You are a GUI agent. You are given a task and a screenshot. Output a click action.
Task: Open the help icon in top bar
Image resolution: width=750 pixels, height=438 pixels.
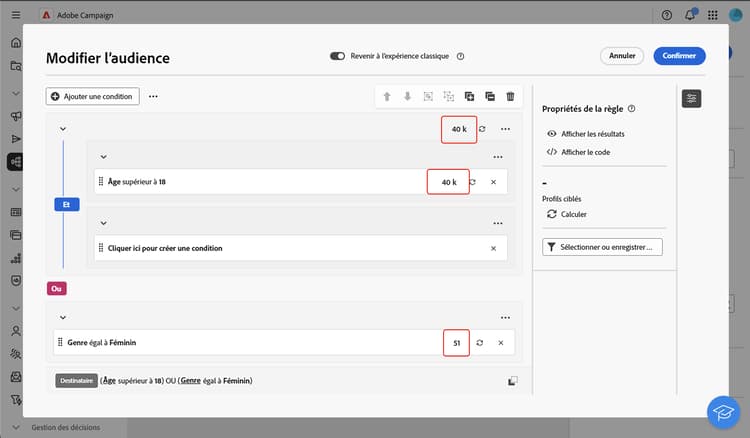(x=666, y=15)
